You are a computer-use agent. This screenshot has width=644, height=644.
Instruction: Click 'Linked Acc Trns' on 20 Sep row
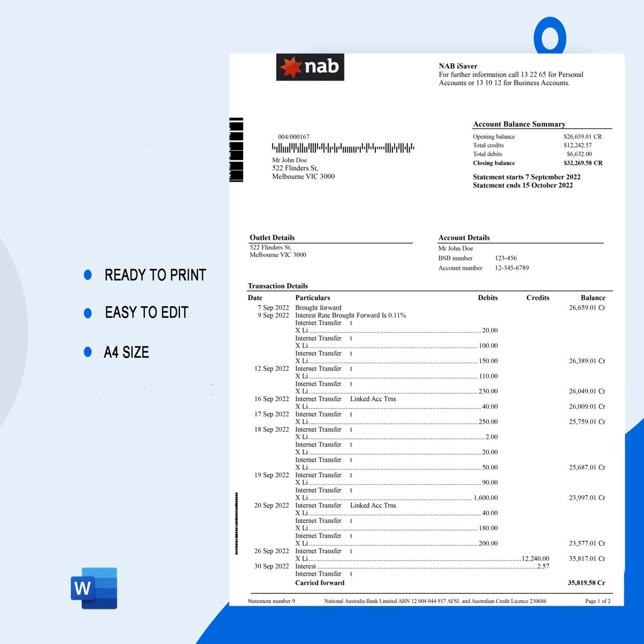click(x=373, y=505)
